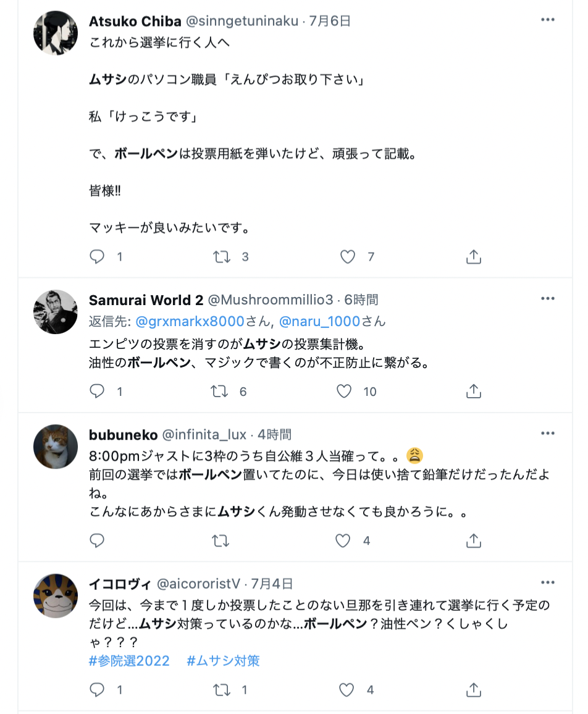Retweet bubuneko's tweet
This screenshot has width=588, height=714.
(220, 541)
